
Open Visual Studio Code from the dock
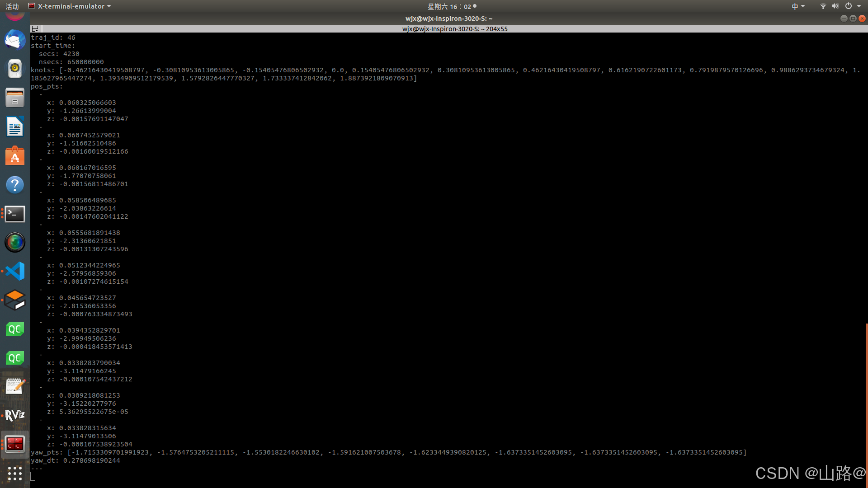tap(15, 271)
